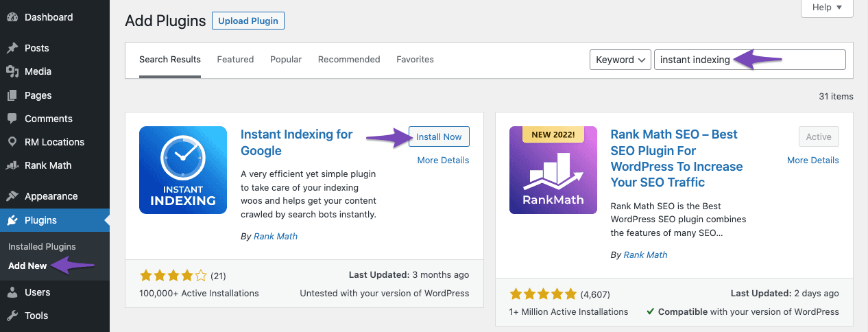Click the RM Locations map pin icon
Viewport: 868px width, 332px height.
(12, 142)
